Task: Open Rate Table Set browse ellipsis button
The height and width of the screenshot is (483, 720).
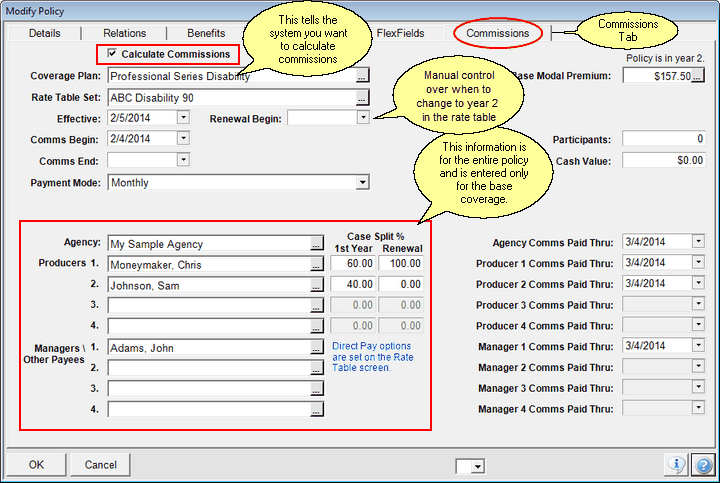Action: pos(362,97)
